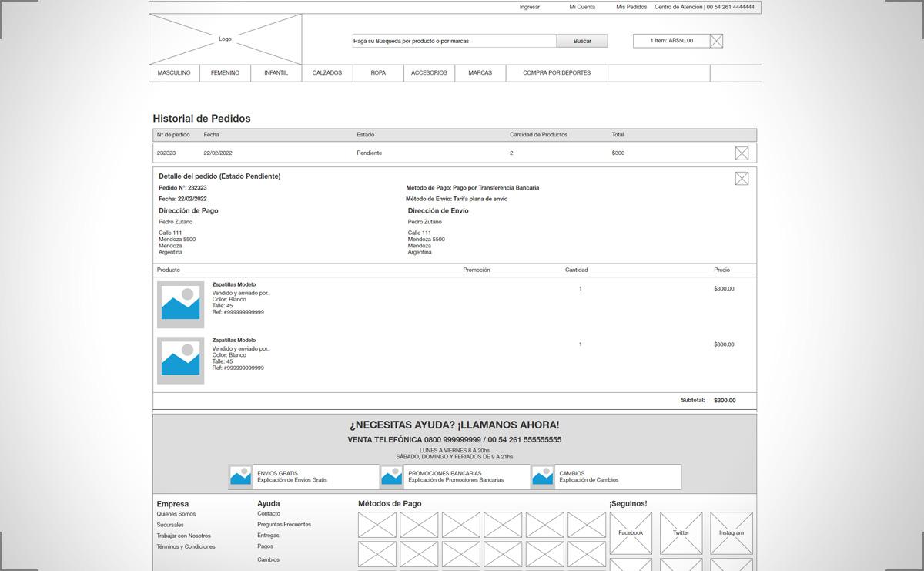Click the first payment method icon

click(x=377, y=525)
